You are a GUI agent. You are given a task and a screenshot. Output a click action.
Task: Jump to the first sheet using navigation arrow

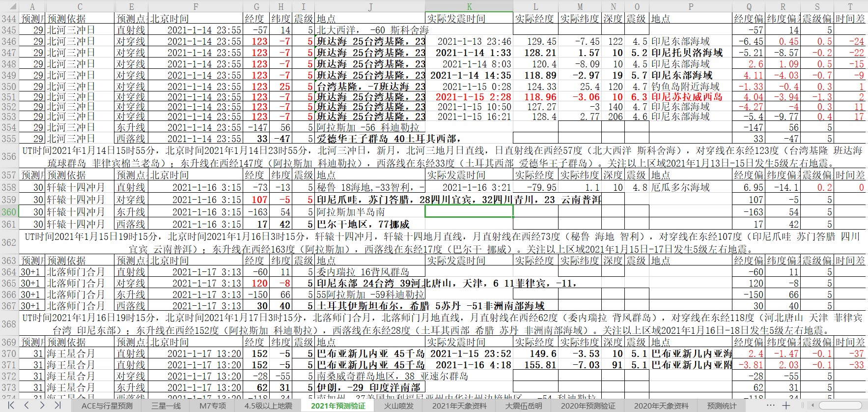coord(11,405)
